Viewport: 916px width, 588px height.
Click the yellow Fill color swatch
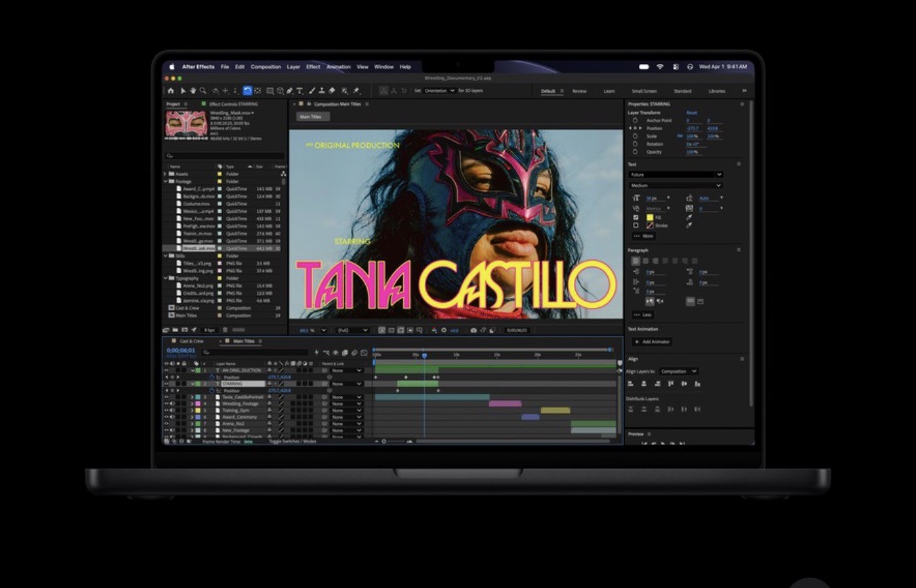[x=650, y=217]
